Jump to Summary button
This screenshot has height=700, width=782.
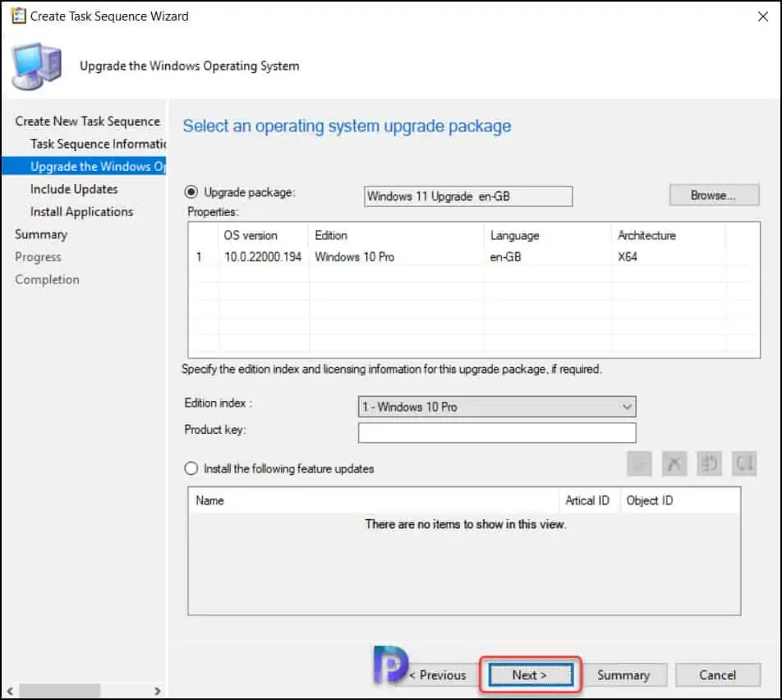623,675
